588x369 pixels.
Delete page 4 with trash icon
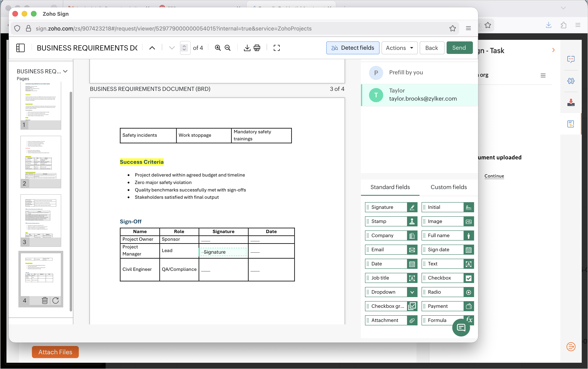click(44, 300)
